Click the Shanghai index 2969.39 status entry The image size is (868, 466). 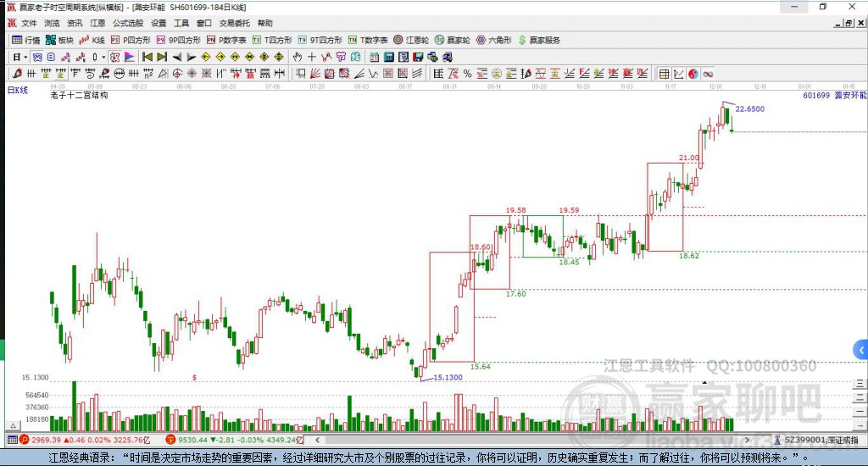pyautogui.click(x=85, y=440)
